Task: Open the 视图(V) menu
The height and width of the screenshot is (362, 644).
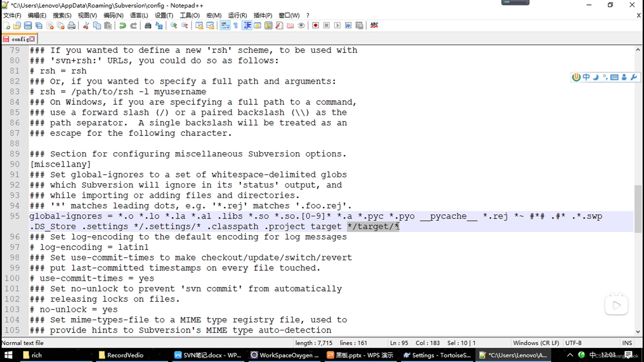Action: [x=87, y=15]
